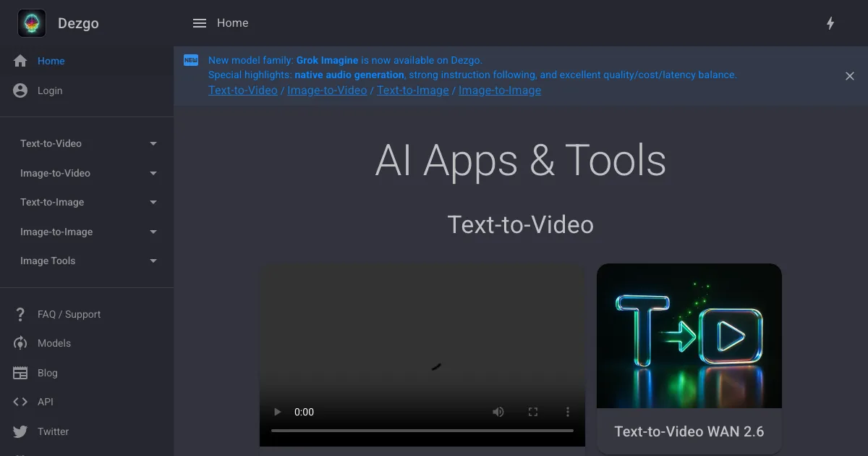Play the video preview

[x=277, y=412]
